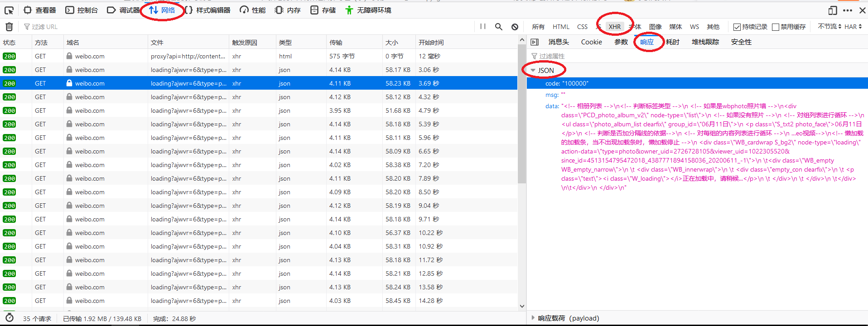Screen dimensions: 868x326
Task: Focus the 过滤 URL filter field
Action: 247,27
